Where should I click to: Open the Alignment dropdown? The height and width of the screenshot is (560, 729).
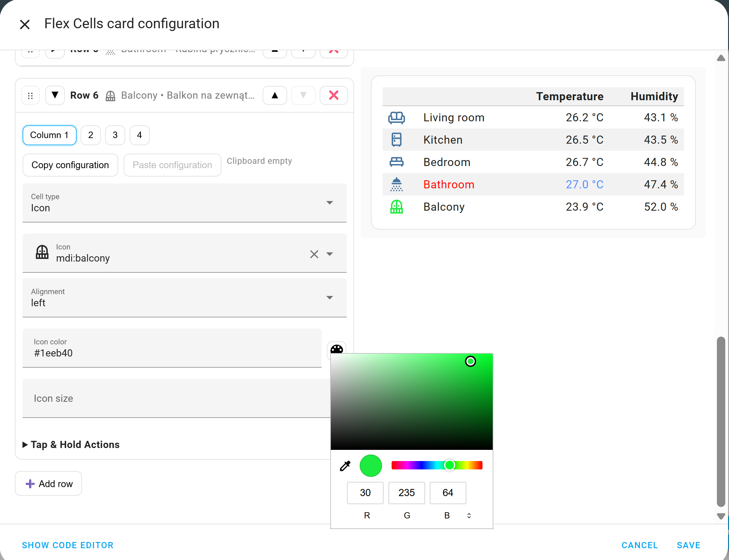tap(184, 298)
